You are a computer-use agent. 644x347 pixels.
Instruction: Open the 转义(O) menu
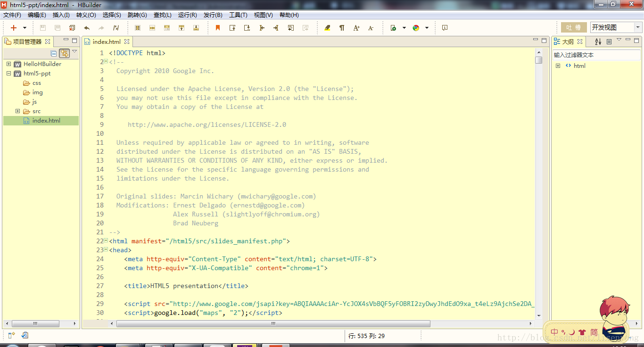pos(86,15)
